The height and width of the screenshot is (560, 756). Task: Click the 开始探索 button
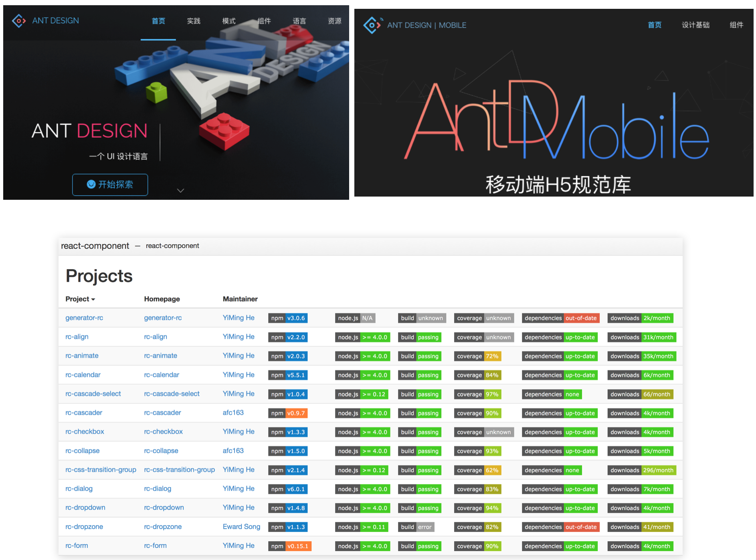click(x=110, y=185)
